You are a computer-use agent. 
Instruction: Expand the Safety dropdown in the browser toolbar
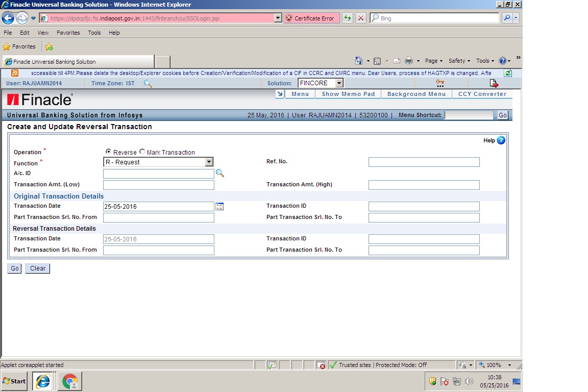click(x=458, y=60)
